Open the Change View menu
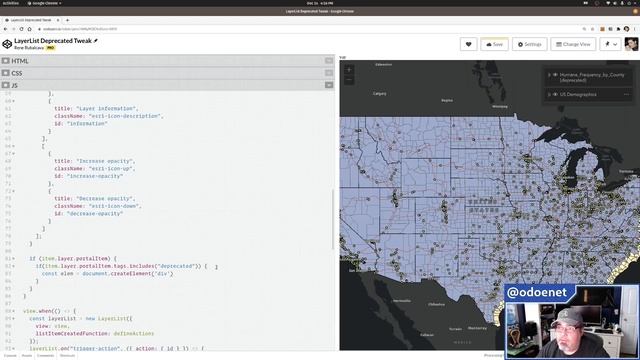 [x=573, y=44]
